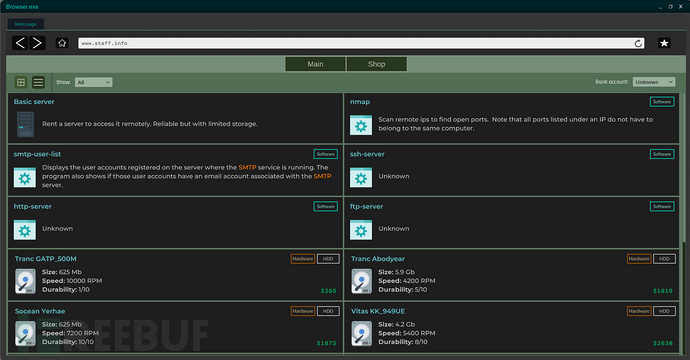Switch to grid view layout
The height and width of the screenshot is (360, 690).
click(21, 82)
